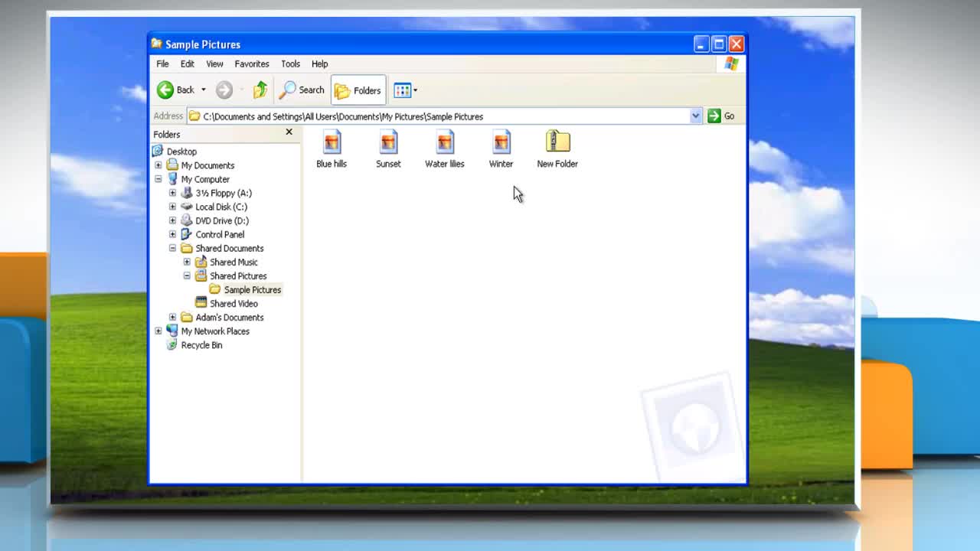Click the Forward arrow icon
Image resolution: width=980 pixels, height=551 pixels.
(224, 90)
